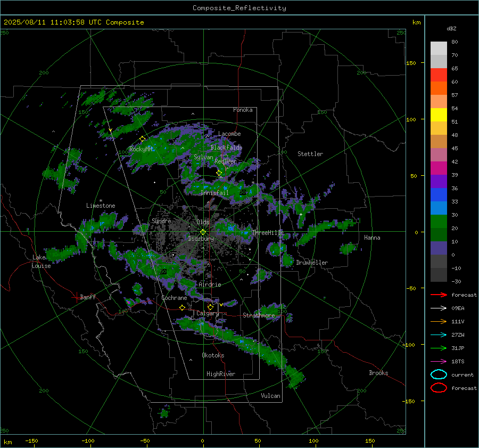Click the bright green 30 dBZ swatch
The image size is (479, 448).
click(x=439, y=221)
